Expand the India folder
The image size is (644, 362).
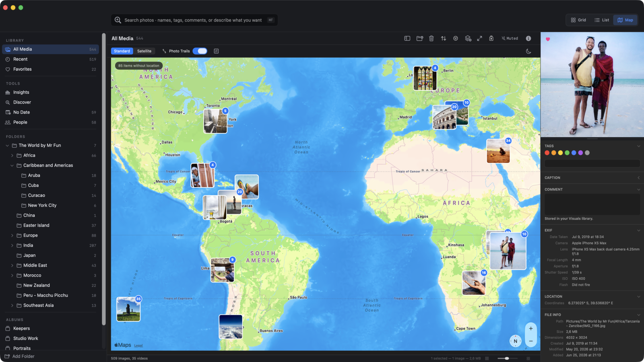(x=12, y=245)
